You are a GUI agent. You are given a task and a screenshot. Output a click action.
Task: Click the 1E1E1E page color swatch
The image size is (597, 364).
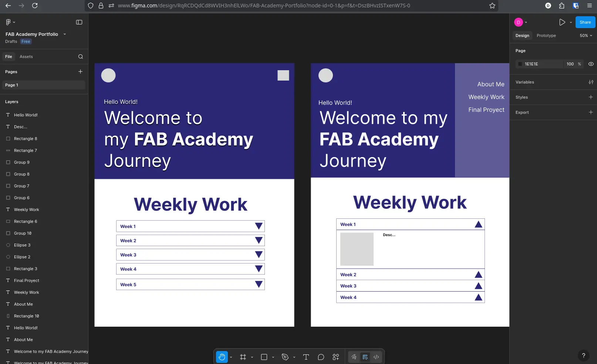tap(520, 64)
